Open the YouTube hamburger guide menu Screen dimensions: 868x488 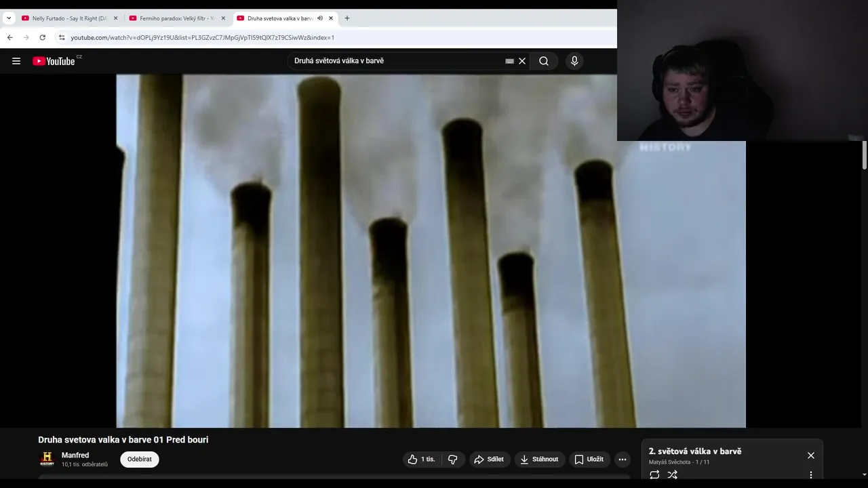(16, 61)
